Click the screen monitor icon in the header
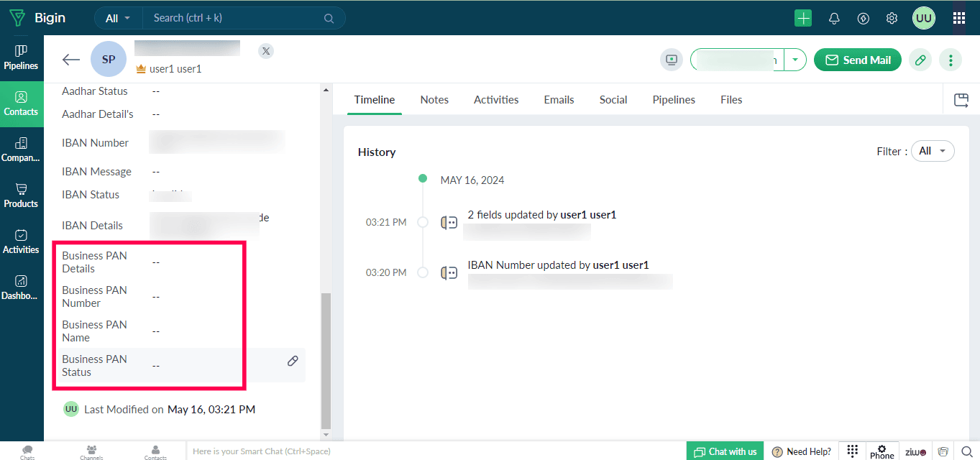This screenshot has height=460, width=980. (x=672, y=60)
